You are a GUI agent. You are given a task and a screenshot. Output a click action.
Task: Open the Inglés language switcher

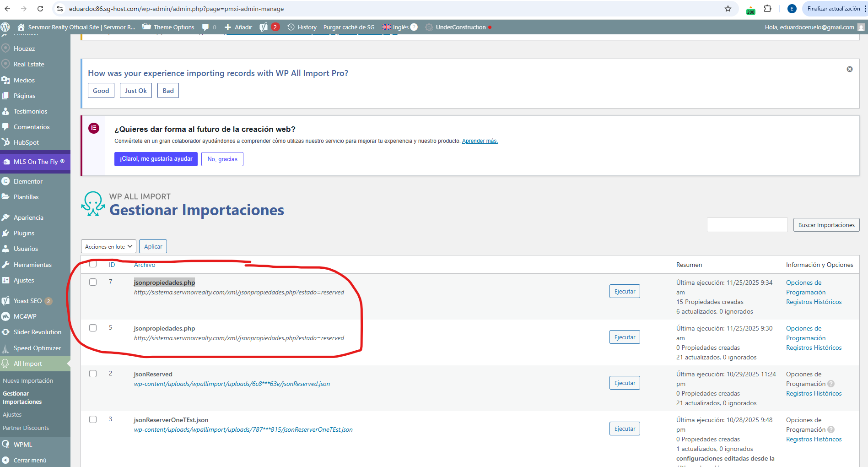pyautogui.click(x=399, y=27)
